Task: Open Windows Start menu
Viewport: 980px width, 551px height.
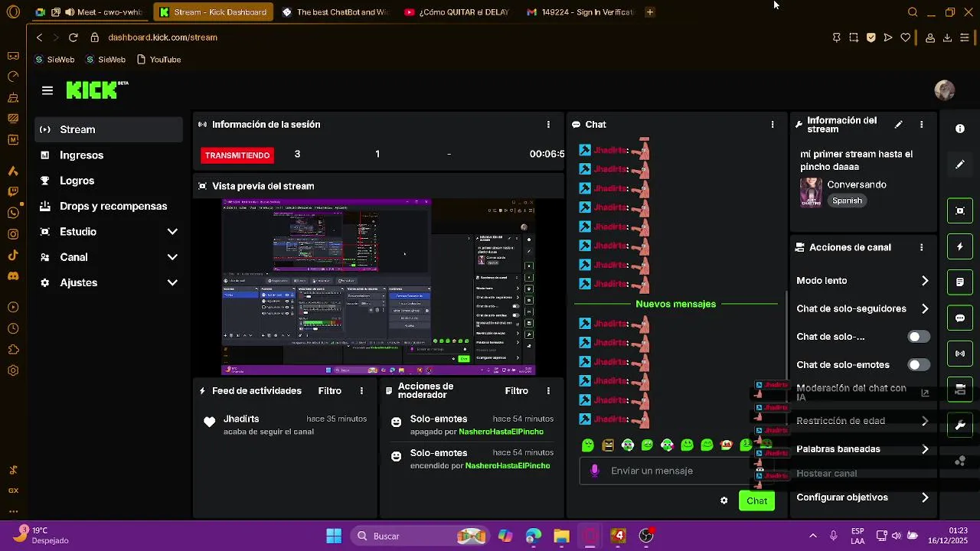Action: point(334,536)
